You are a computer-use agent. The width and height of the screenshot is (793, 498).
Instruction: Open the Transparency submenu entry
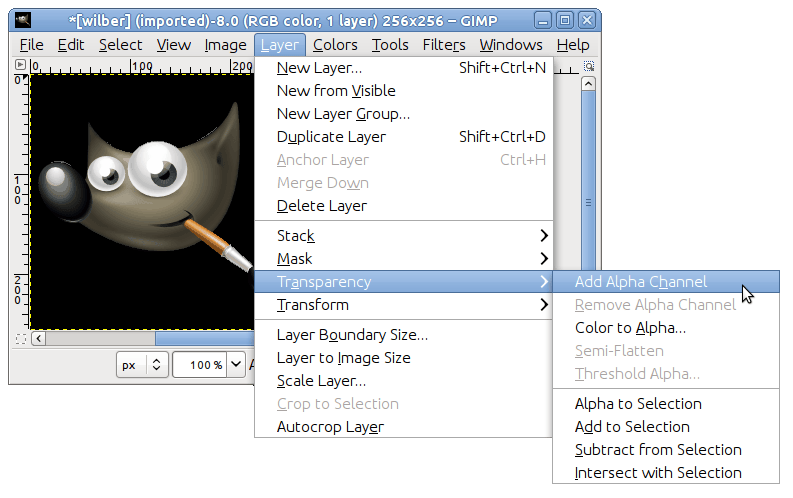404,282
